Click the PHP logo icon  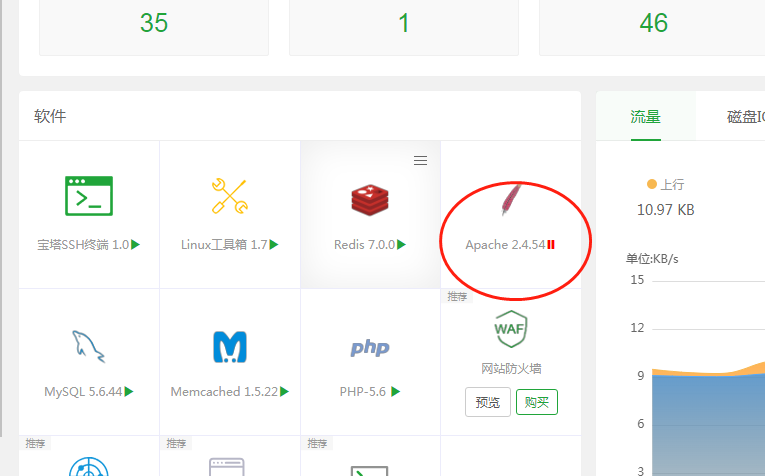370,348
